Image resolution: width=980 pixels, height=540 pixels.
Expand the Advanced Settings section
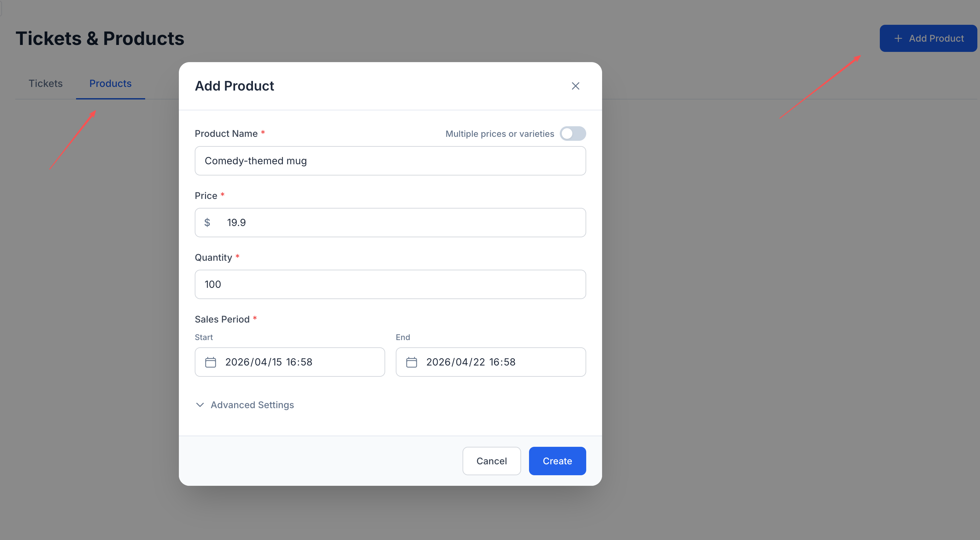[252, 405]
